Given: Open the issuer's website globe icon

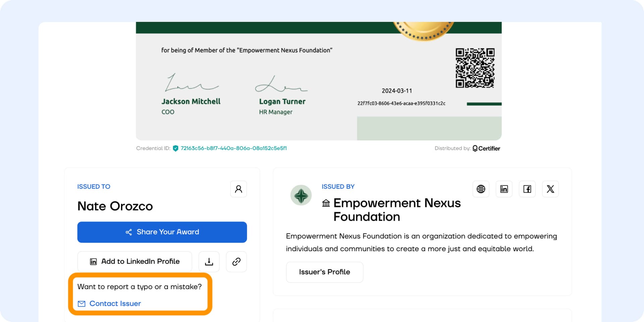Looking at the screenshot, I should pos(481,189).
